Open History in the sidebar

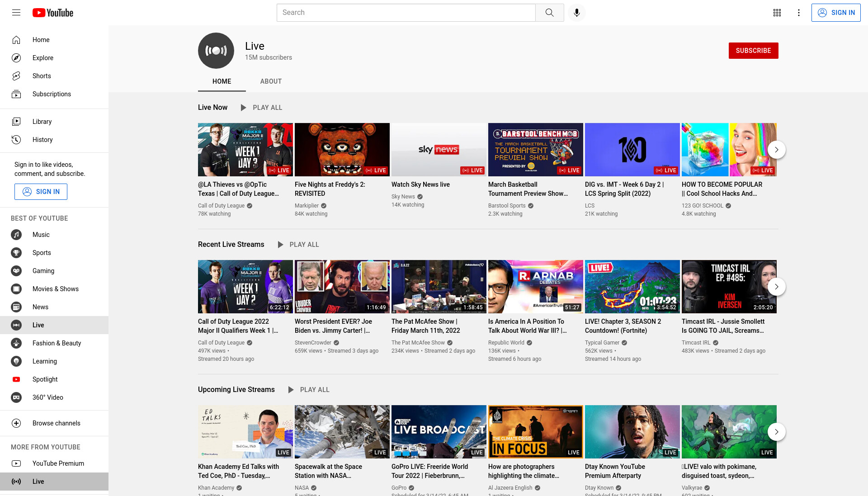[x=54, y=140]
